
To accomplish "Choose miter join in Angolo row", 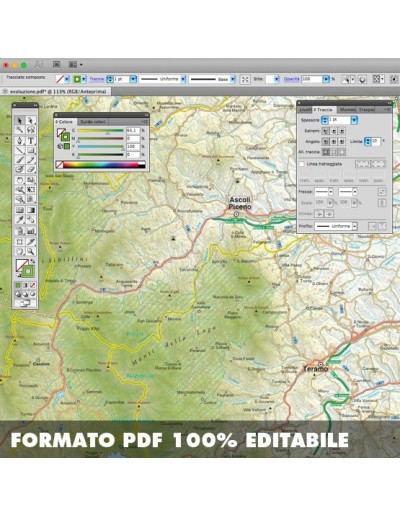I will pos(325,142).
